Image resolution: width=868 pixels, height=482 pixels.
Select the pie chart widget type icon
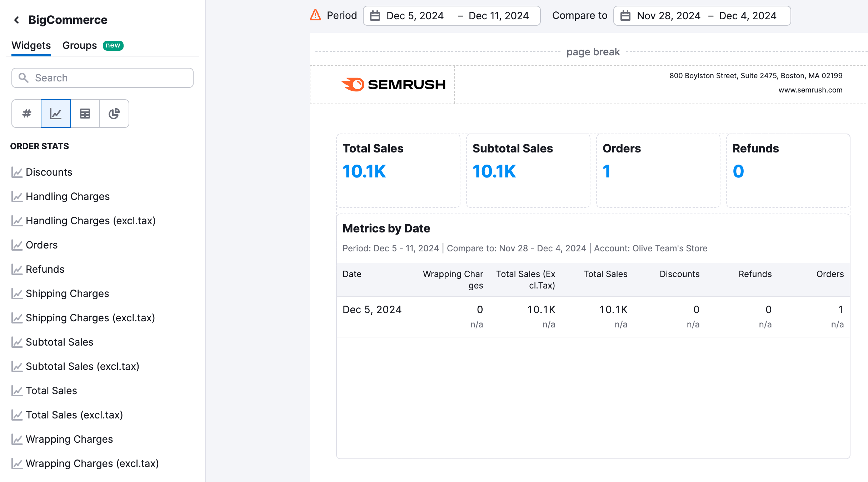click(114, 114)
